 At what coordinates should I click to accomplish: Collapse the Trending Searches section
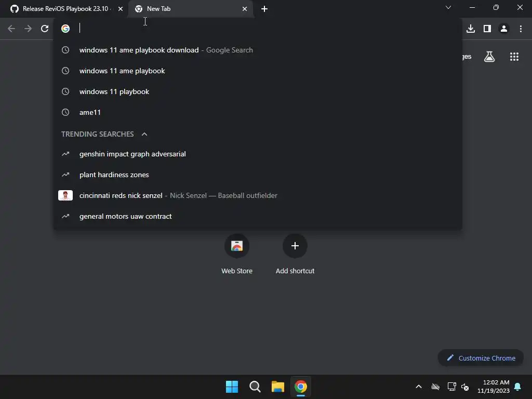(144, 134)
